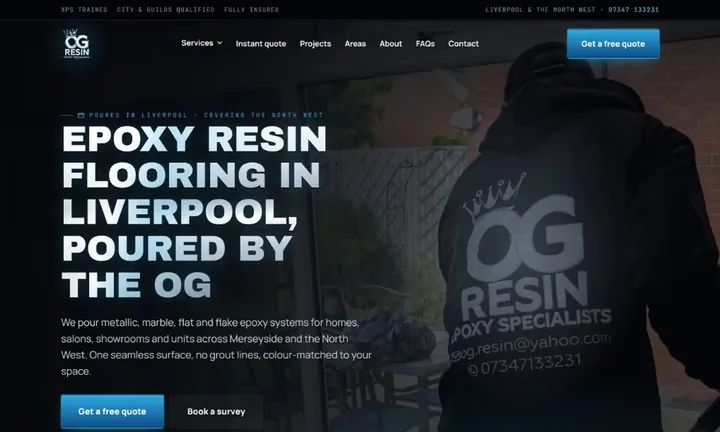Open the About page
This screenshot has width=720, height=432.
click(x=390, y=44)
